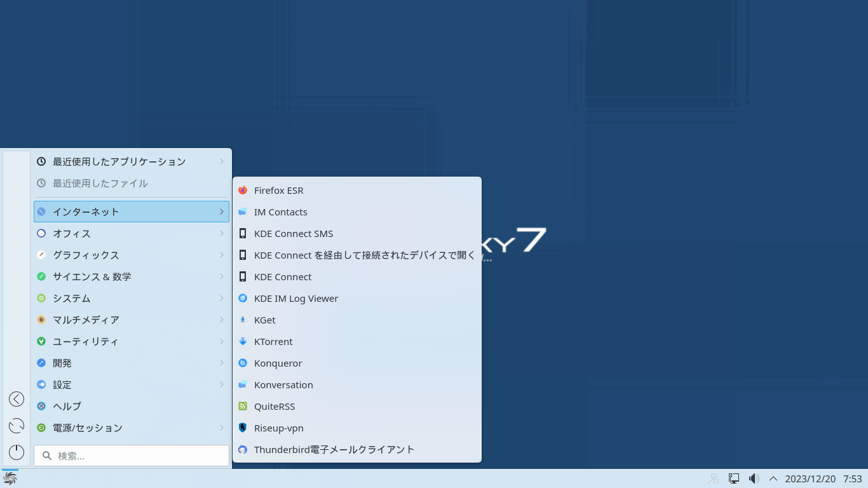Click the restart icon in menu sidebar

pyautogui.click(x=17, y=426)
